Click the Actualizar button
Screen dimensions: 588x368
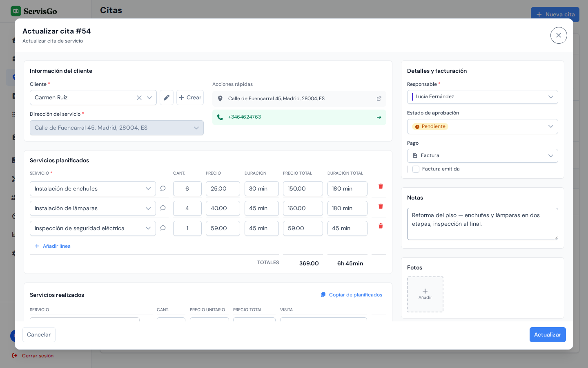(x=548, y=335)
